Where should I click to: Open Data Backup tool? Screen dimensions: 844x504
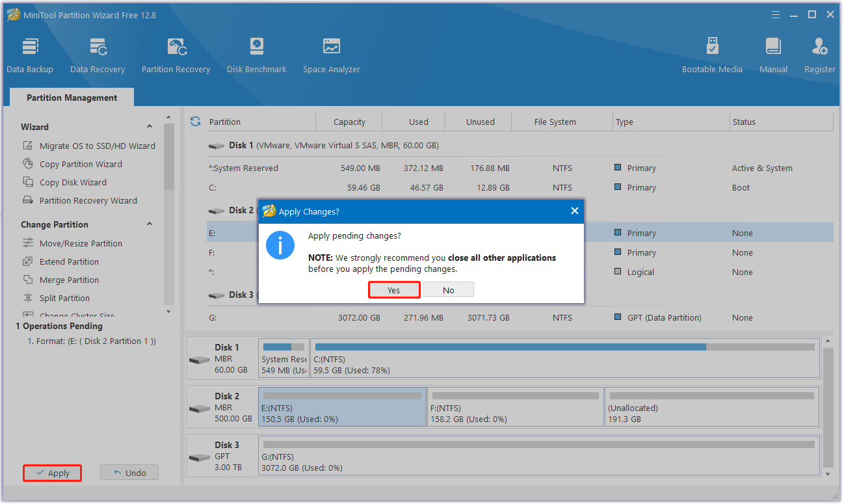[30, 55]
